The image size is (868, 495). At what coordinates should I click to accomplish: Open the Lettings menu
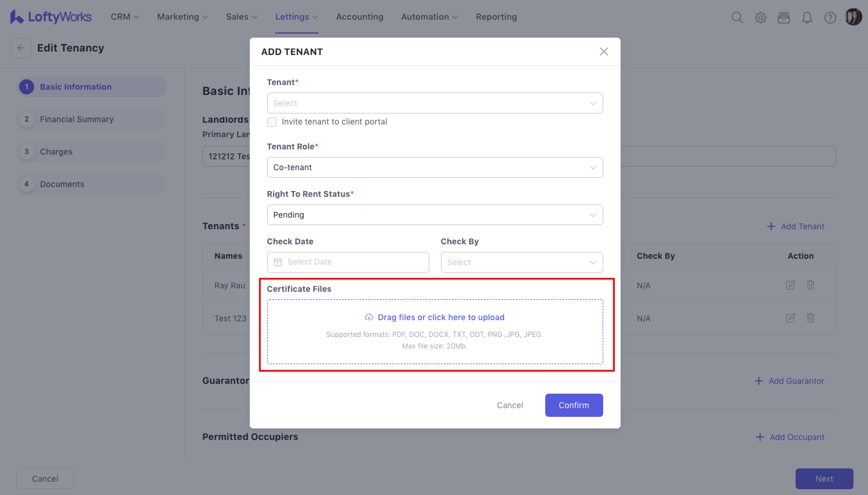pos(296,17)
